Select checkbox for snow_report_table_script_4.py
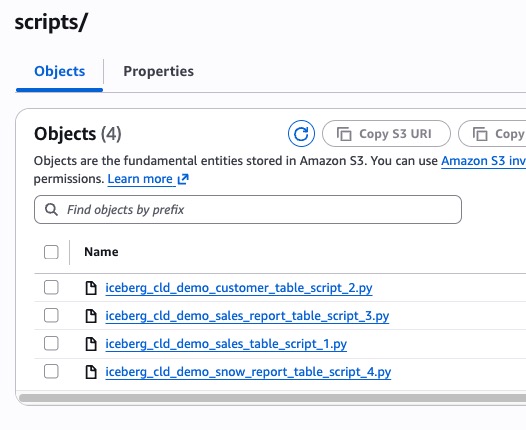This screenshot has height=430, width=526. click(x=51, y=371)
